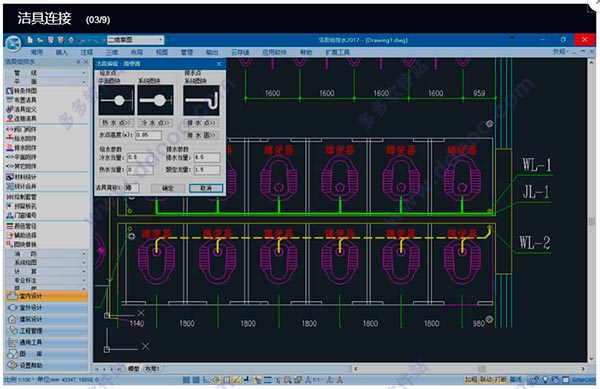
Task: Expand the 管线 sidebar section
Action: tap(47, 73)
